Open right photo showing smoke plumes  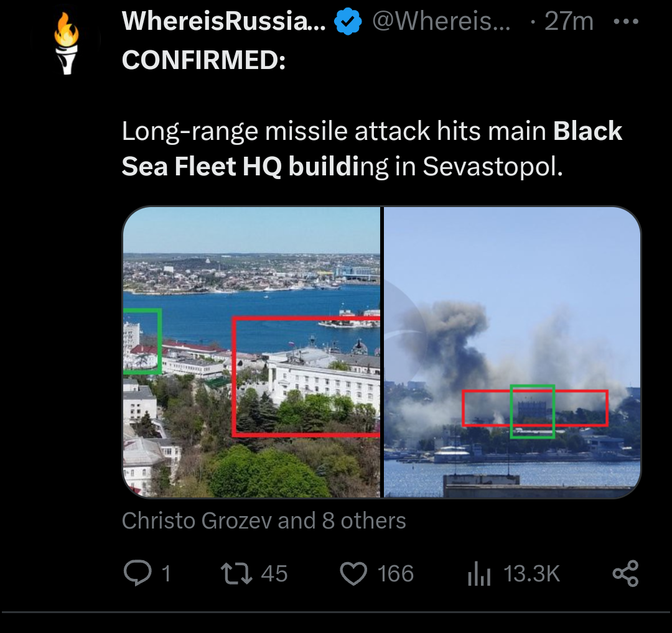(512, 352)
